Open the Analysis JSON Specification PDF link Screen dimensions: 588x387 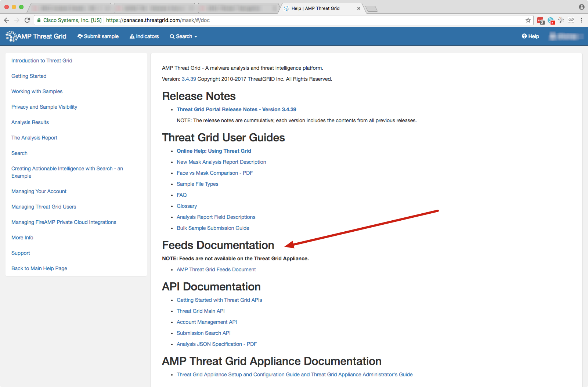pyautogui.click(x=216, y=344)
